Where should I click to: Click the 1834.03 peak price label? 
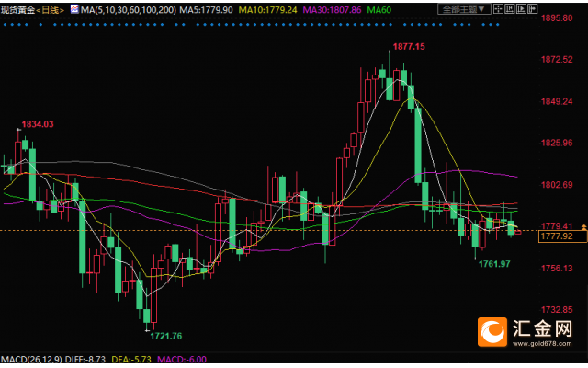click(x=38, y=124)
